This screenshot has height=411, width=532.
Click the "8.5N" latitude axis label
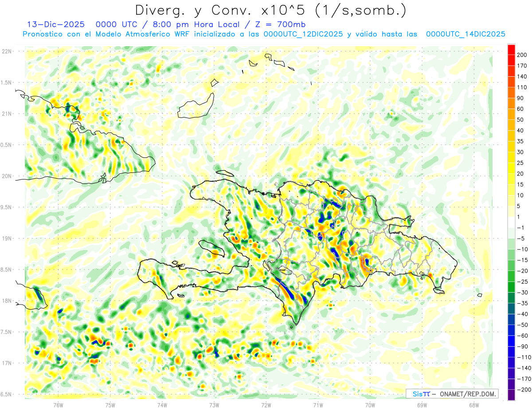pos(7,270)
